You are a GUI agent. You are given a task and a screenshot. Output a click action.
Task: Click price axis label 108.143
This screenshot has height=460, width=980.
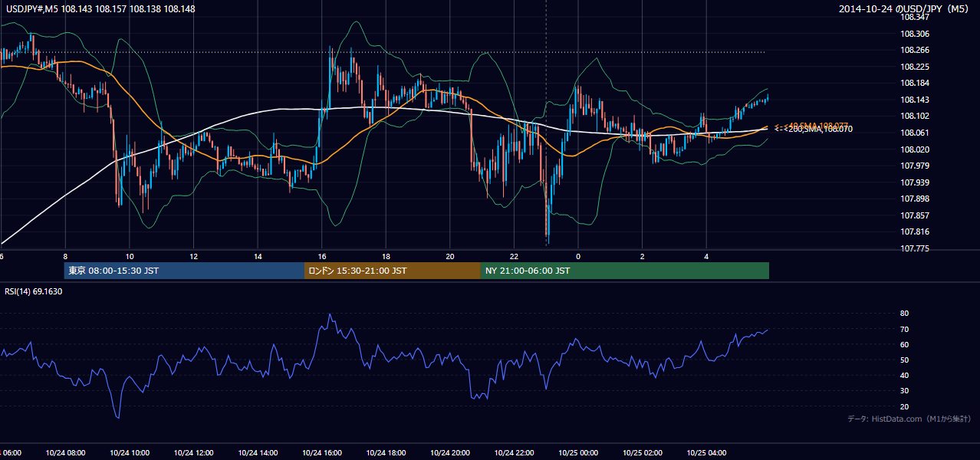pyautogui.click(x=914, y=100)
